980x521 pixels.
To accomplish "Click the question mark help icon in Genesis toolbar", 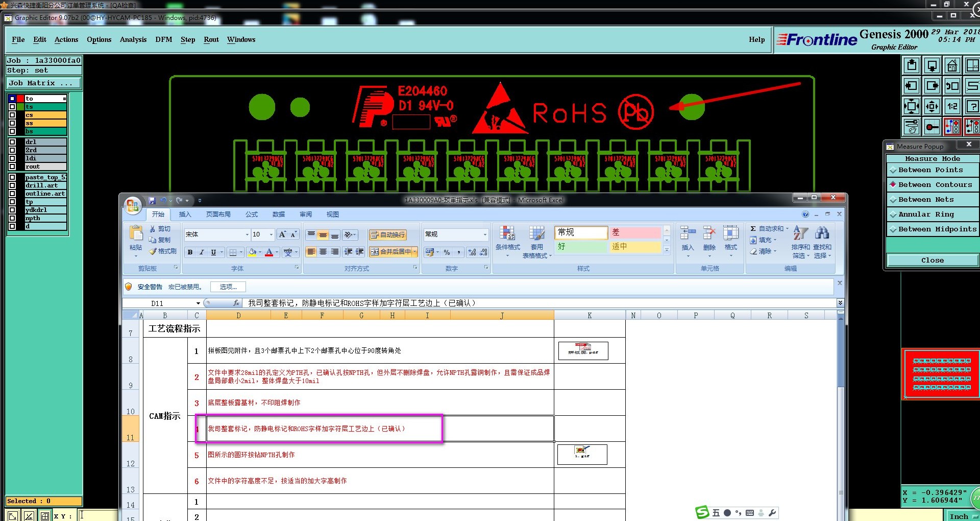I will [x=972, y=106].
